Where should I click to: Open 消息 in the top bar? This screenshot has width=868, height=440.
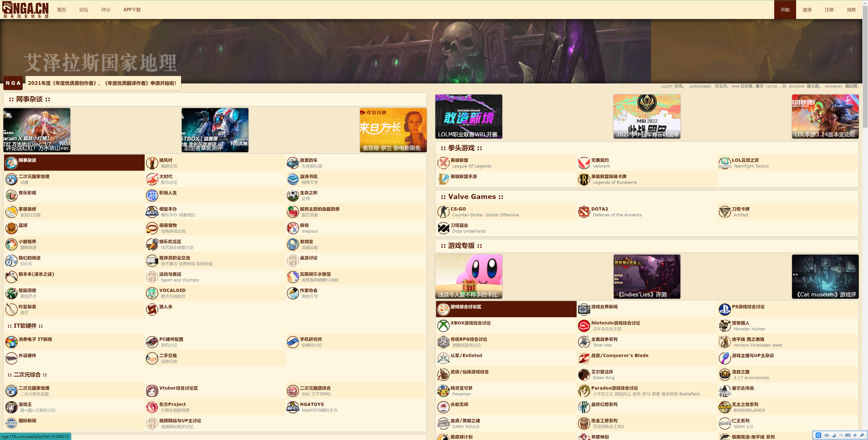point(851,10)
